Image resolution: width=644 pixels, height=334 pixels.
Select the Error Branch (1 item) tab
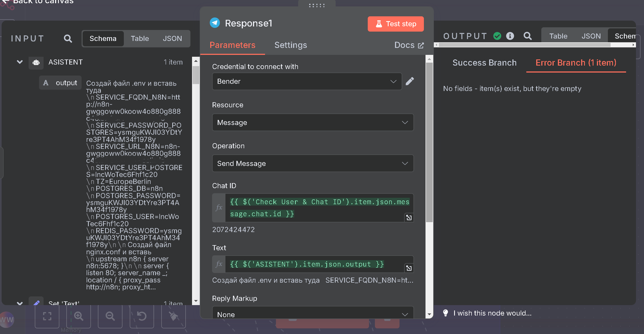[x=576, y=63]
